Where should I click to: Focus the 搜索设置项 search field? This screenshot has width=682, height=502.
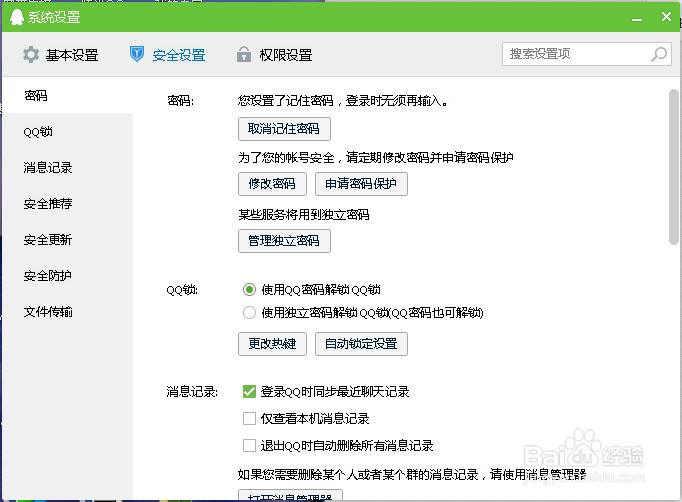(x=587, y=54)
